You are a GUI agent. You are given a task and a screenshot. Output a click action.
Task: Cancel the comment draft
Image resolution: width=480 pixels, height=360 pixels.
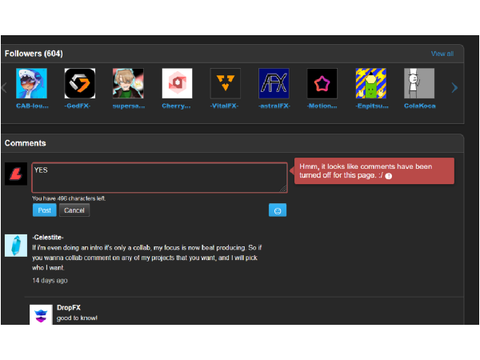[x=74, y=210]
